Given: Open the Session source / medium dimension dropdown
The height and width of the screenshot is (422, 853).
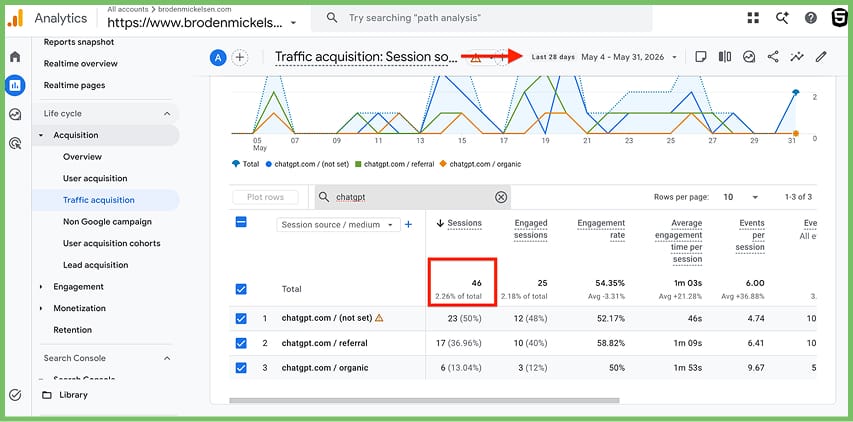Looking at the screenshot, I should pos(338,225).
